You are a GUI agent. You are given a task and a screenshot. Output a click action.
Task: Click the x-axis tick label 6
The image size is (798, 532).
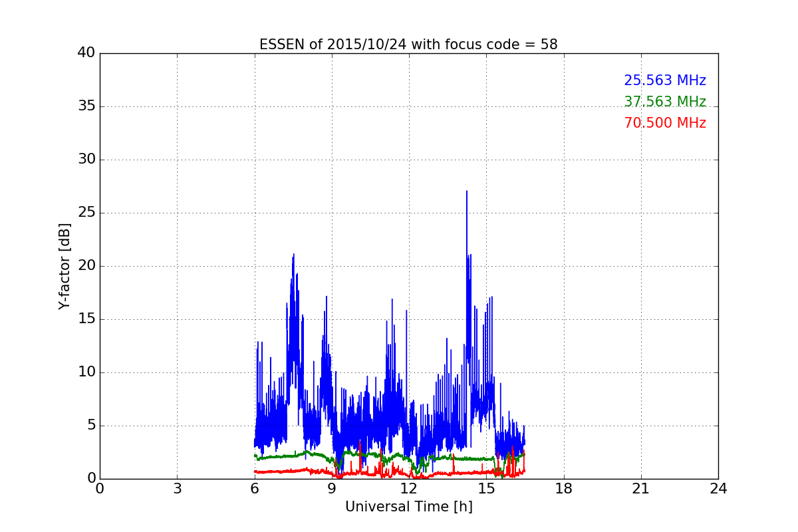click(x=254, y=489)
